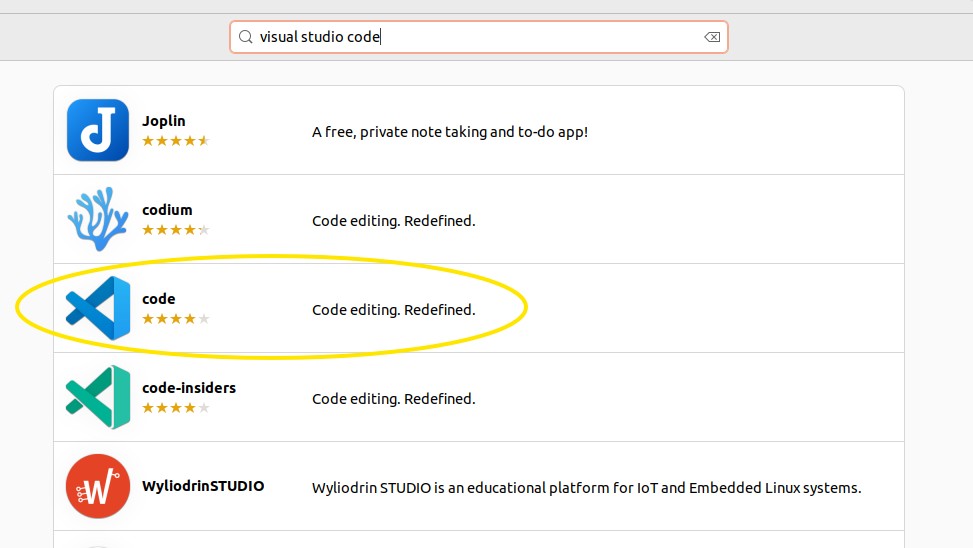Click the WyliodrinSTUDIO educational platform description
The image size is (973, 548).
coord(586,488)
